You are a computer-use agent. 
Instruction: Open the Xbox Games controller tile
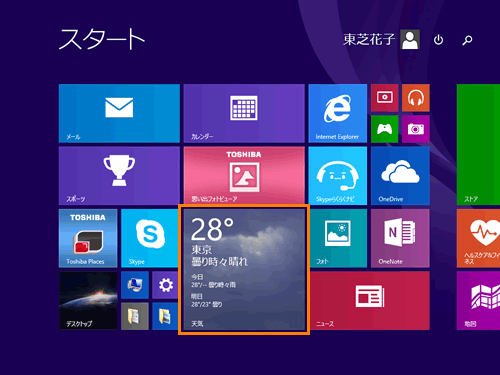point(384,129)
